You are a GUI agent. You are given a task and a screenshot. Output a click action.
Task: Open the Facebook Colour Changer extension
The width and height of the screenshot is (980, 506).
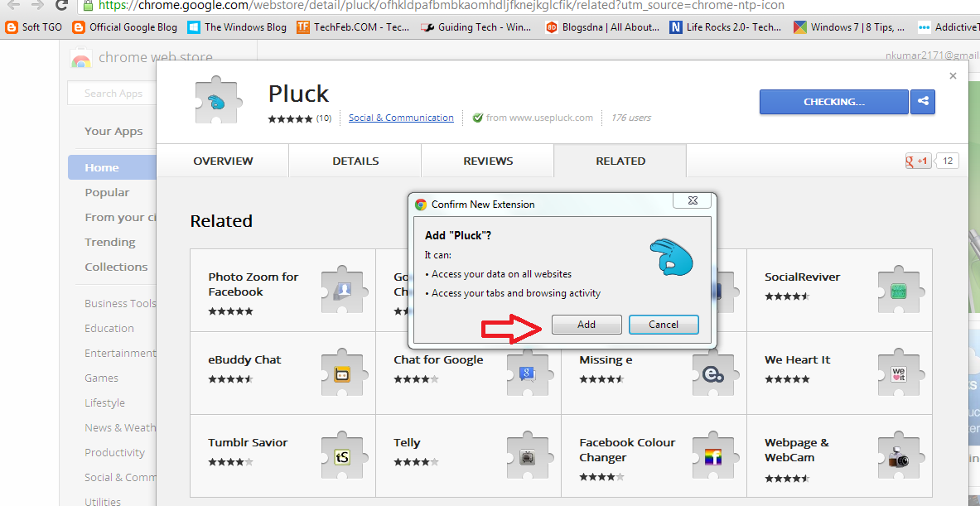coord(654,456)
